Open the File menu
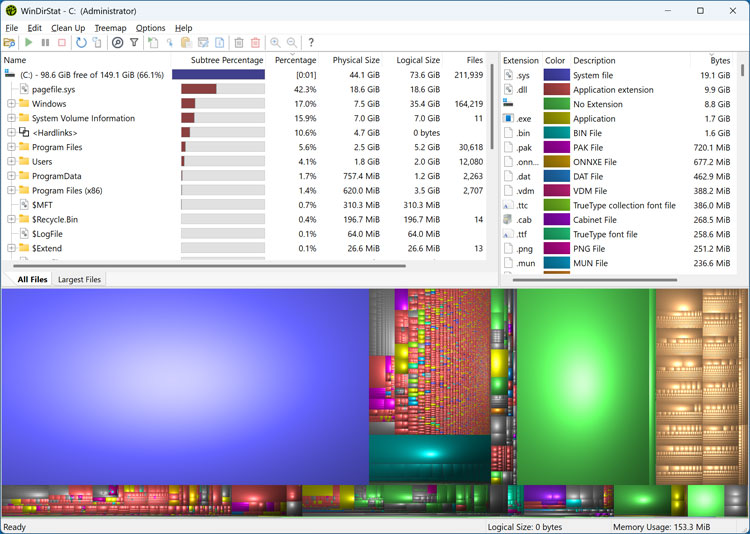 11,28
